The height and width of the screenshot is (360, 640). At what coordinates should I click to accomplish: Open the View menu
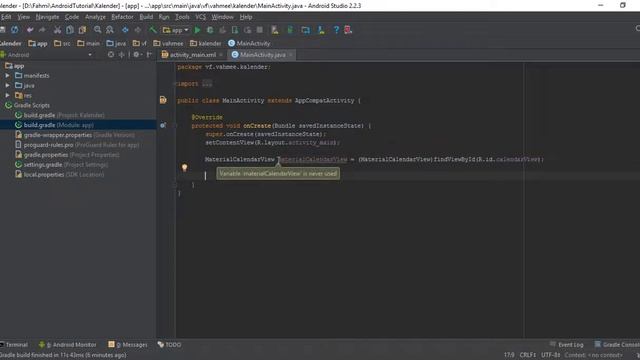point(23,17)
